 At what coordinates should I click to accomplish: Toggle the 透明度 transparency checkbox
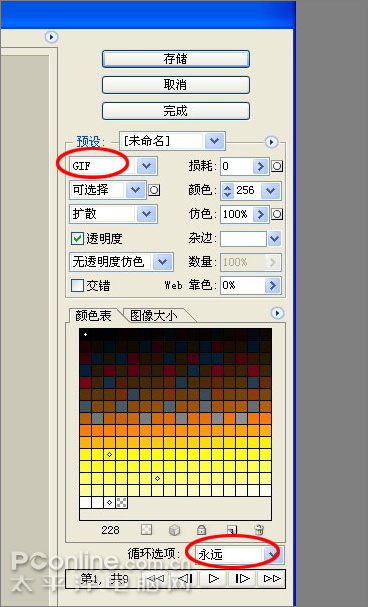click(x=77, y=238)
